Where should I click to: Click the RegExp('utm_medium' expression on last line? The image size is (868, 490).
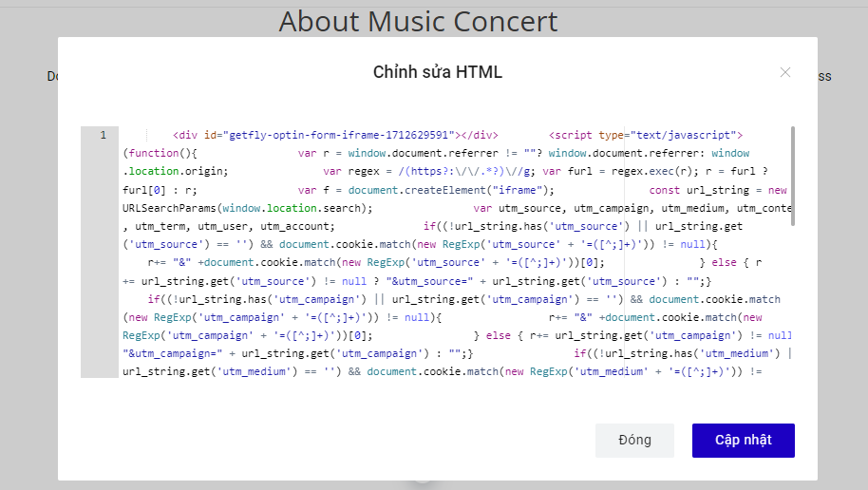pos(570,371)
